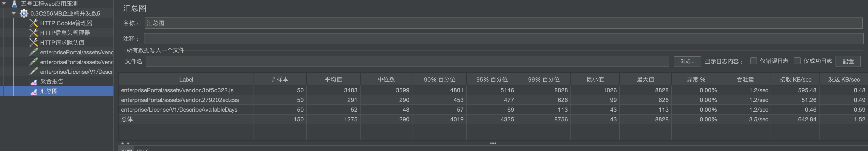Enable the 仅成功日志 checkbox
This screenshot has height=151, width=868.
coord(797,61)
